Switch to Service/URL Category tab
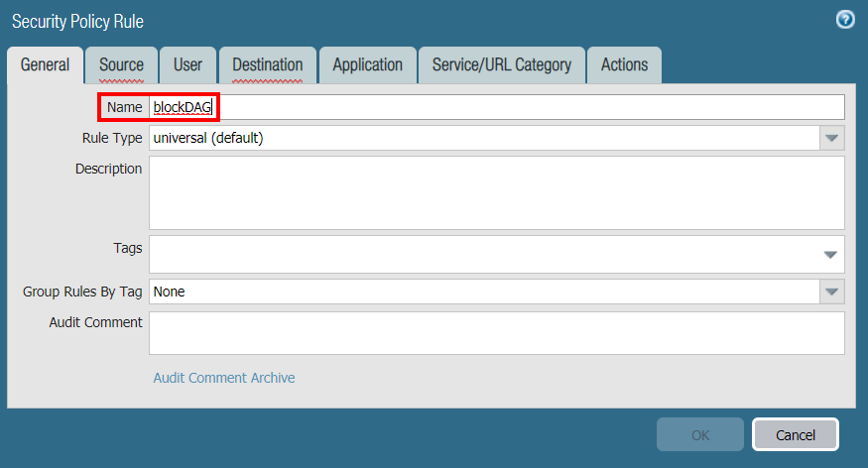 click(x=501, y=65)
